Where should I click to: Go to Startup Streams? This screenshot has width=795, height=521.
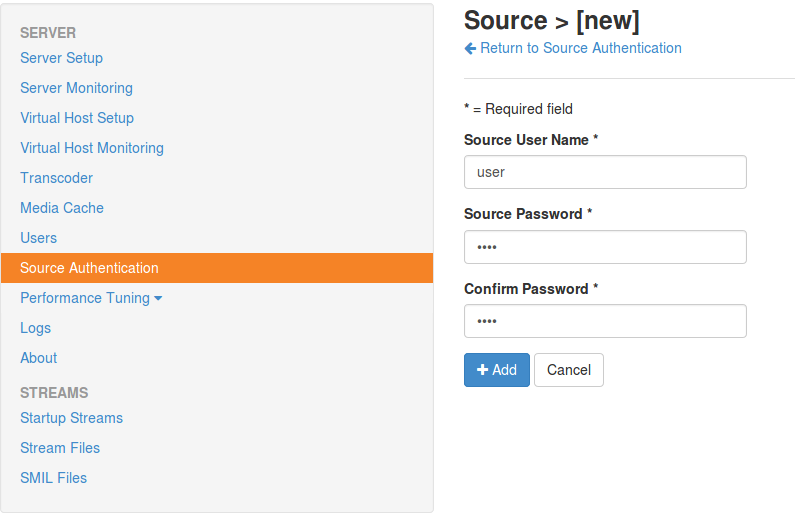point(71,418)
